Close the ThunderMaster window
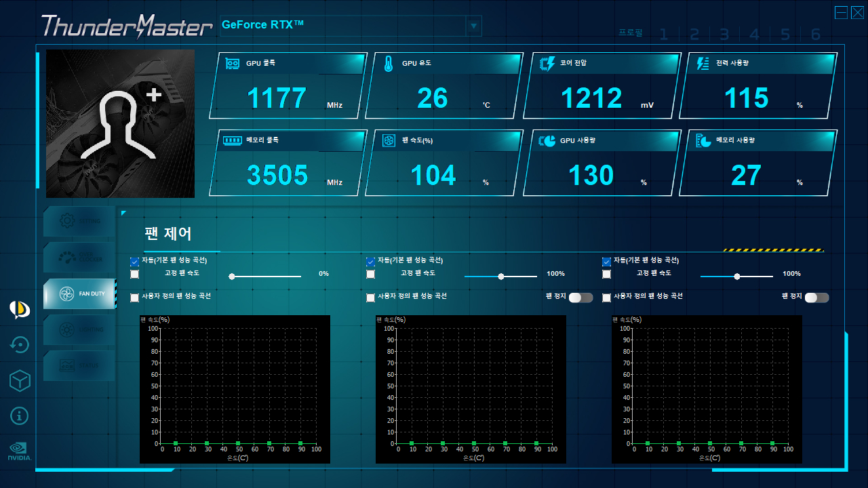 click(857, 12)
